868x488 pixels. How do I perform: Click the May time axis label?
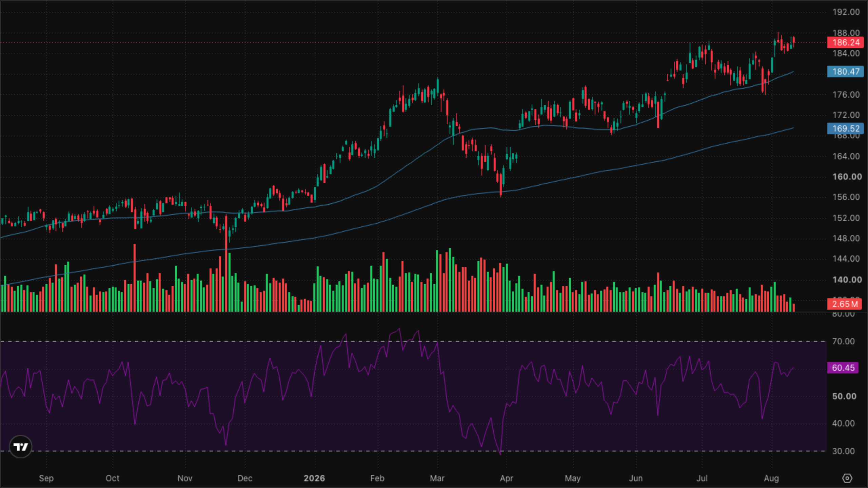[x=573, y=478]
